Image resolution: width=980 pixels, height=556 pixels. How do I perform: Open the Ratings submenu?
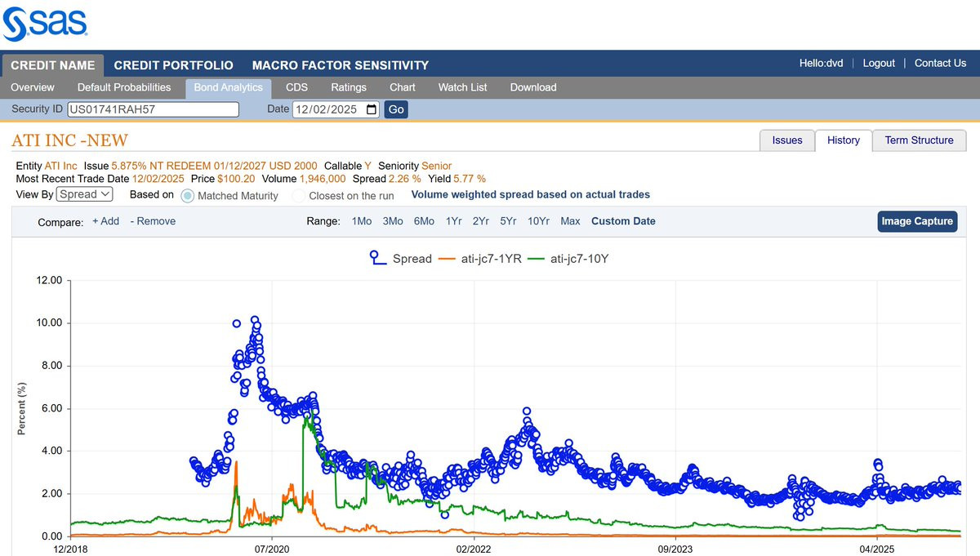pyautogui.click(x=349, y=87)
